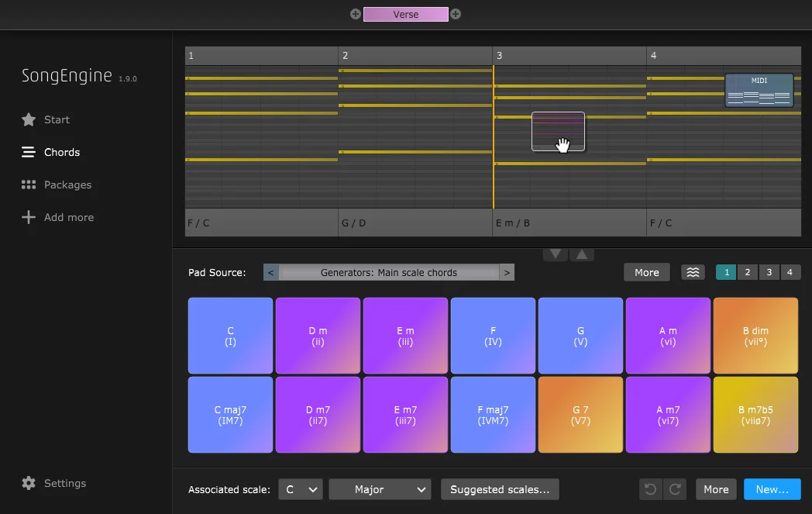Click More button next to Pad Source
The image size is (812, 514).
click(x=647, y=273)
